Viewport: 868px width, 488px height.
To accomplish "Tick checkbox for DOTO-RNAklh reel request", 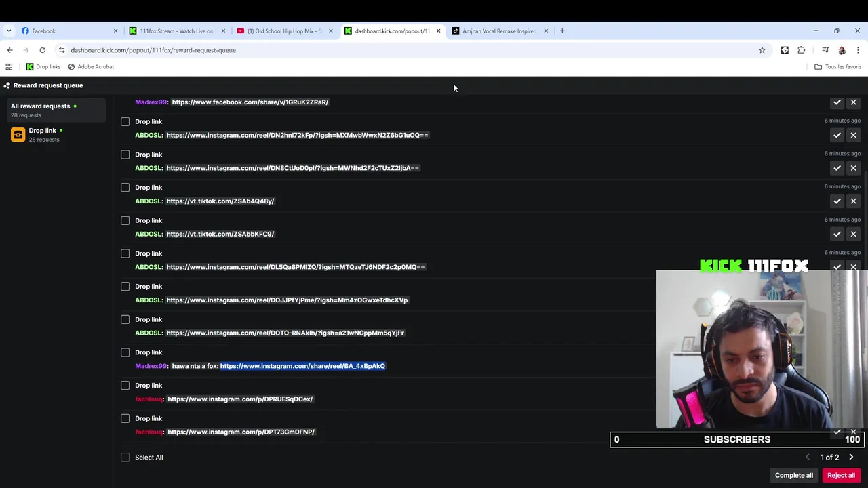I will click(x=125, y=319).
